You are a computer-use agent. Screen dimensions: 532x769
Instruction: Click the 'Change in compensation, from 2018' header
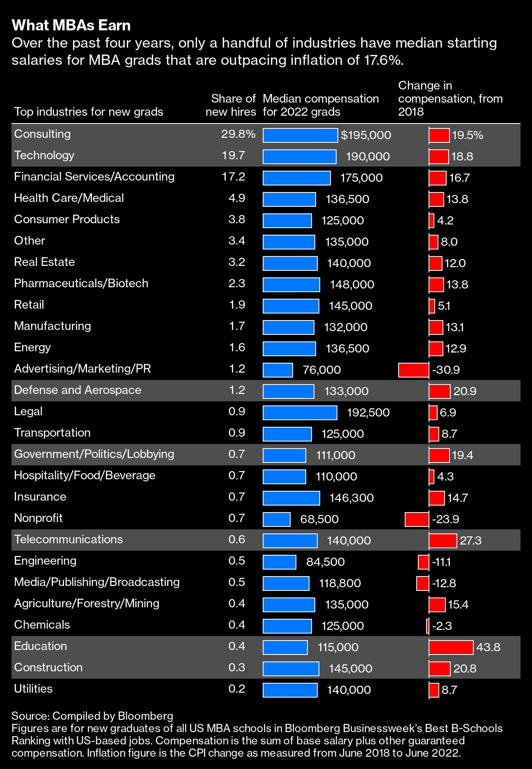tap(450, 98)
